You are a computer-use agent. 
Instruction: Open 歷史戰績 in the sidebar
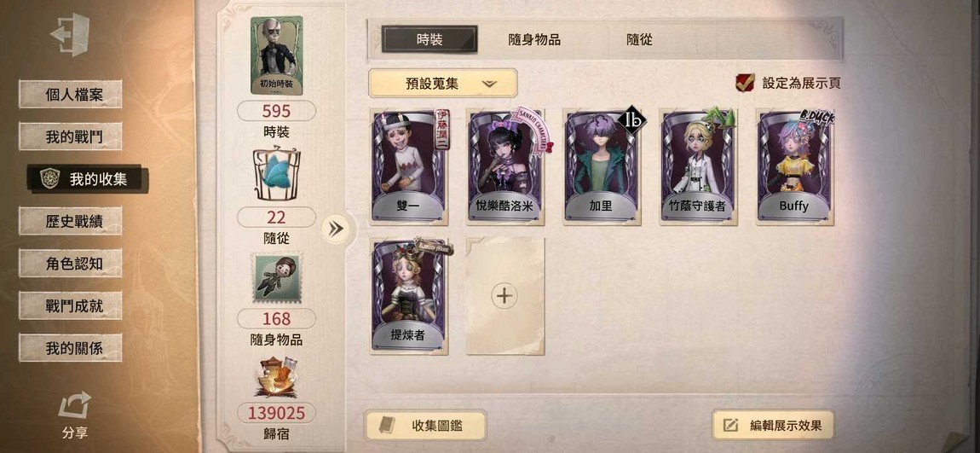[71, 221]
